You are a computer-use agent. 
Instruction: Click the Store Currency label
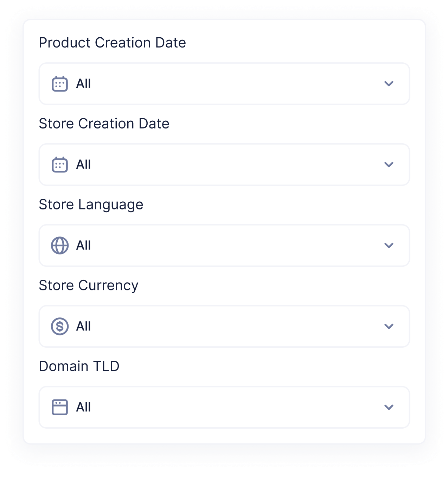(89, 285)
